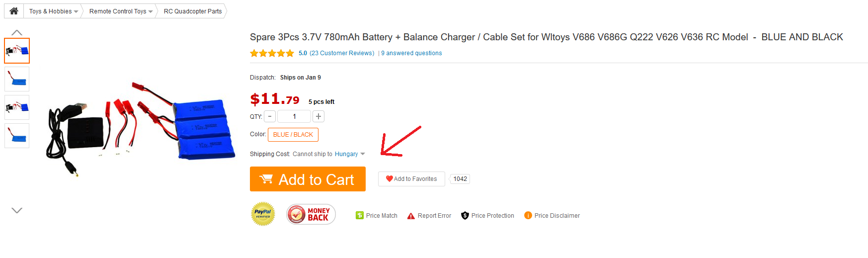The width and height of the screenshot is (868, 258).
Task: Expand Remote Control Toys breadcrumb dropdown
Action: (151, 11)
